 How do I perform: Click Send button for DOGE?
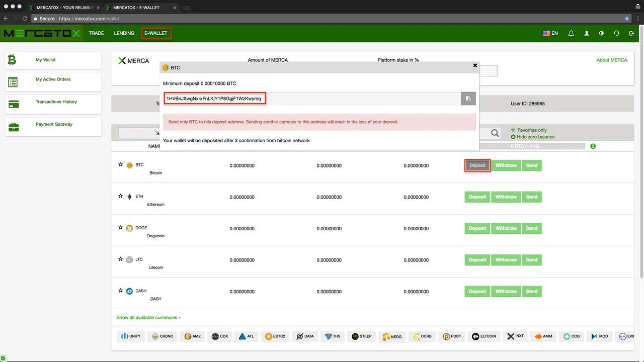(532, 228)
